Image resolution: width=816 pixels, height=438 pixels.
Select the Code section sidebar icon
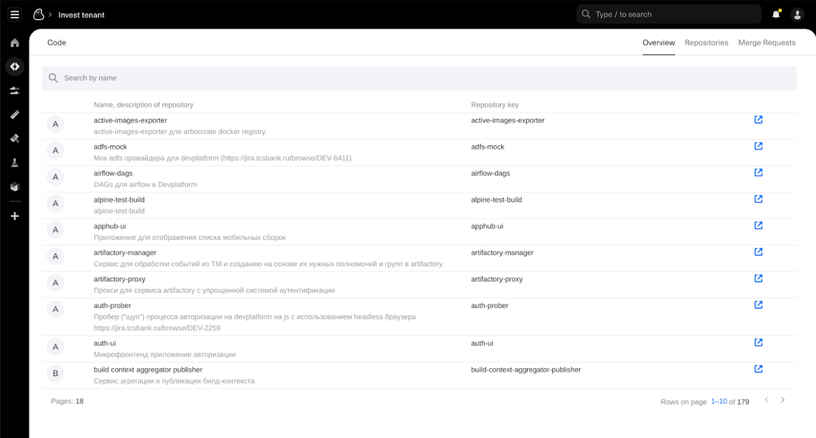[x=14, y=67]
